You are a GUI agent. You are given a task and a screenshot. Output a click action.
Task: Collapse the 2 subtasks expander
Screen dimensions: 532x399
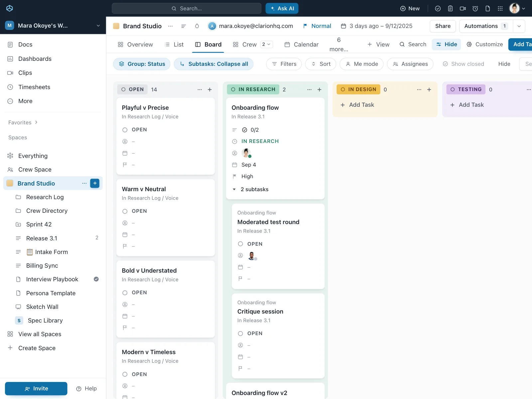234,189
